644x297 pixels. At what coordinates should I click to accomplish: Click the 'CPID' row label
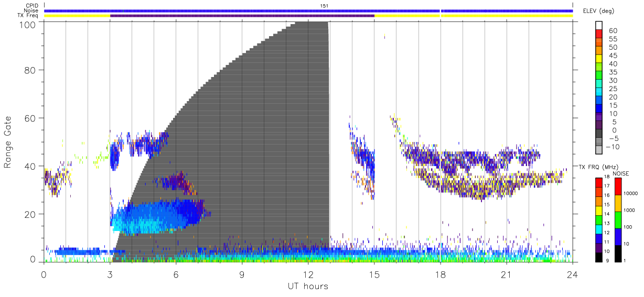click(x=32, y=6)
